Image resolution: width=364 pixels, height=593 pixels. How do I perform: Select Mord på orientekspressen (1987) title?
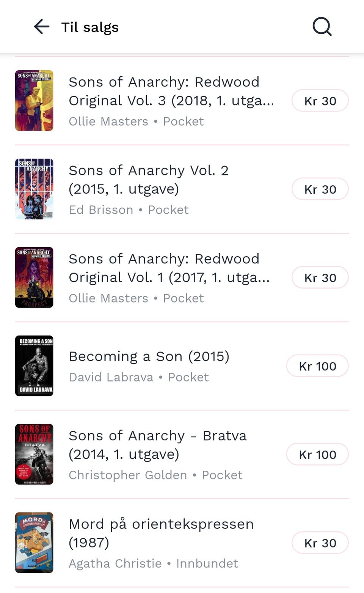(x=161, y=533)
